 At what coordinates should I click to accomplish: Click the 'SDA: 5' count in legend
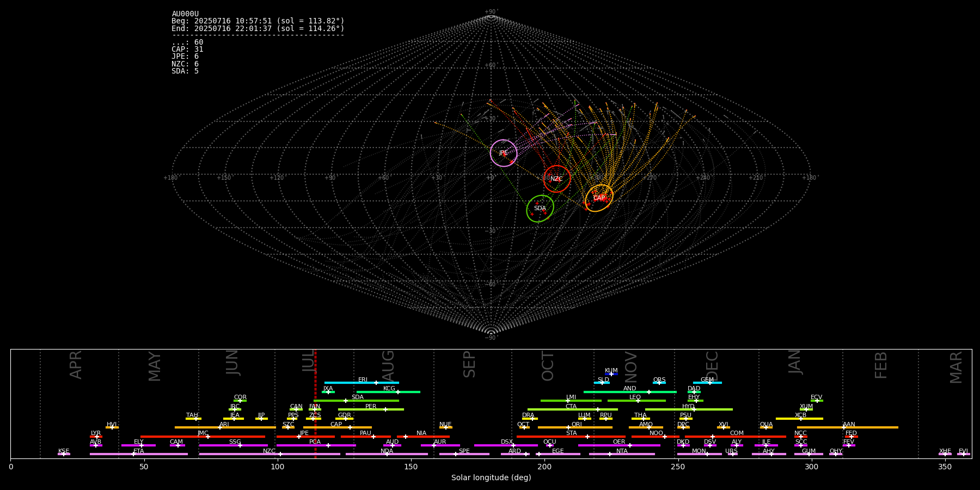(185, 71)
